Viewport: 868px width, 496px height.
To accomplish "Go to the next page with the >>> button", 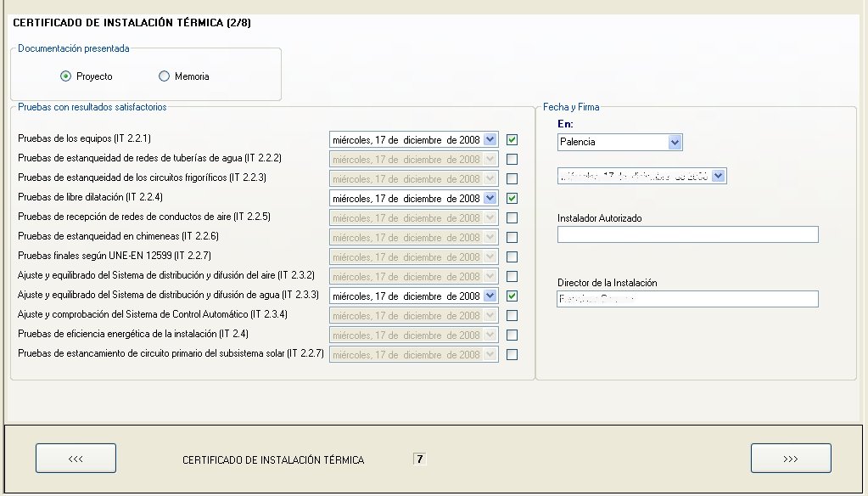I will click(x=791, y=459).
